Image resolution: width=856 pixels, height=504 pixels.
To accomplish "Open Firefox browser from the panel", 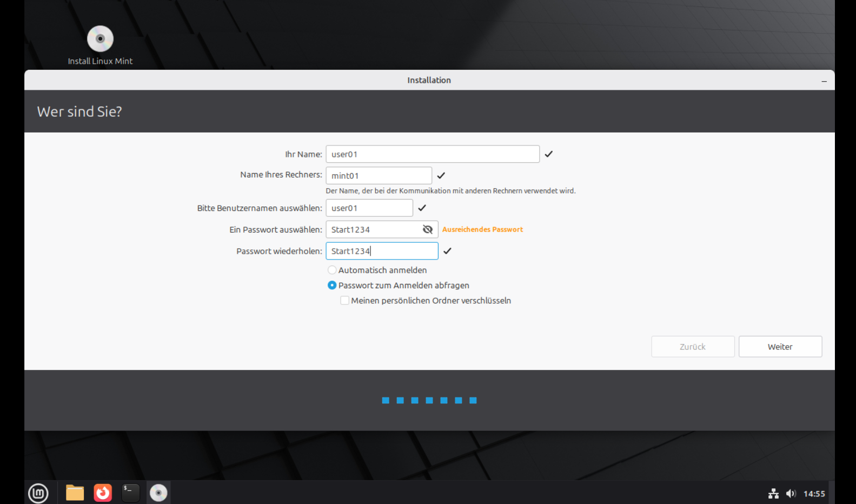I will (x=103, y=493).
